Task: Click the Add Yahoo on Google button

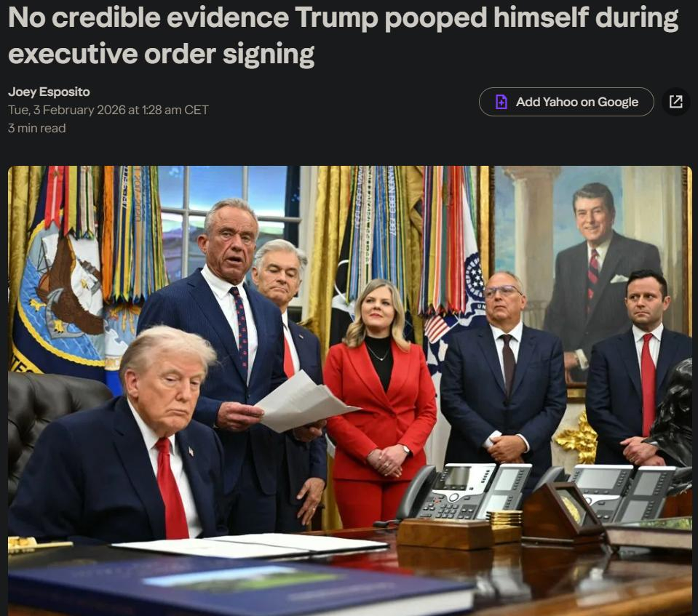Action: [566, 102]
